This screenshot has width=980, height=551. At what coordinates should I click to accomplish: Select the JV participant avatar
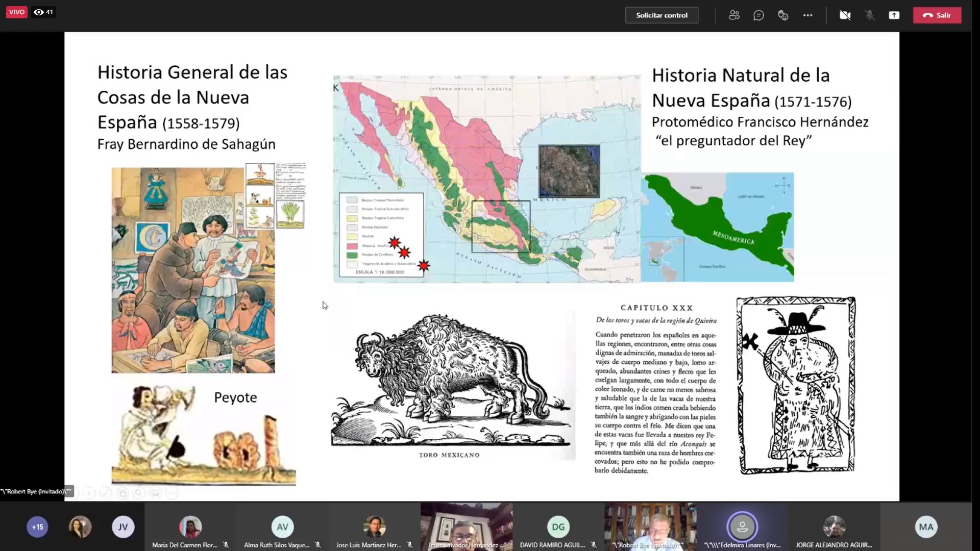(x=123, y=527)
